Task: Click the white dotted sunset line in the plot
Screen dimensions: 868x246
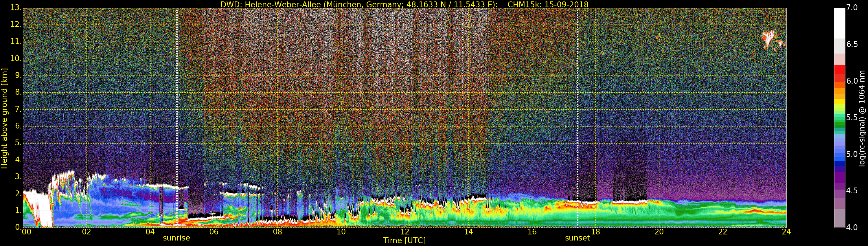Action: 578,101
